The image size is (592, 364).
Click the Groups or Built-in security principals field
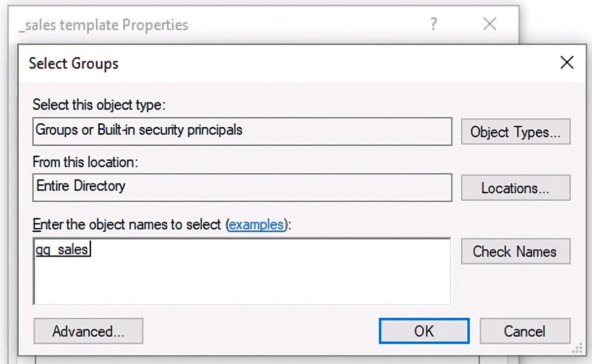[242, 132]
